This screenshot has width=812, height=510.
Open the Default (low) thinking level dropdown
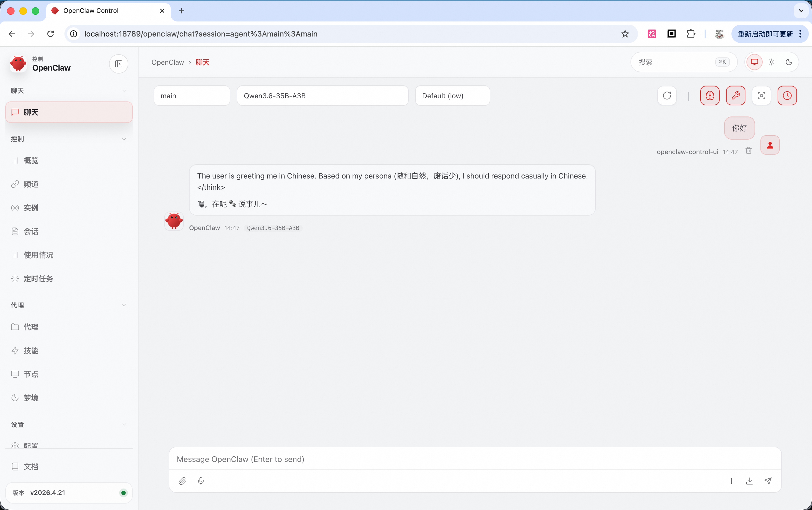(452, 96)
